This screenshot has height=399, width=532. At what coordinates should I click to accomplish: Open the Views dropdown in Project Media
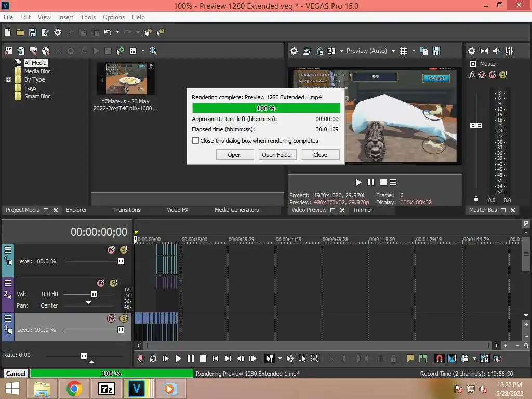(x=143, y=51)
